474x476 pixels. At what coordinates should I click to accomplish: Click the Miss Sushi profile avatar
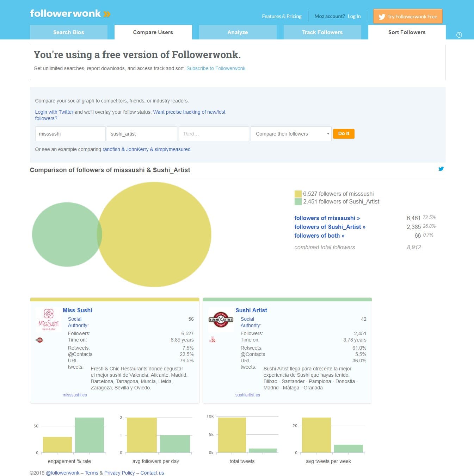tap(49, 320)
